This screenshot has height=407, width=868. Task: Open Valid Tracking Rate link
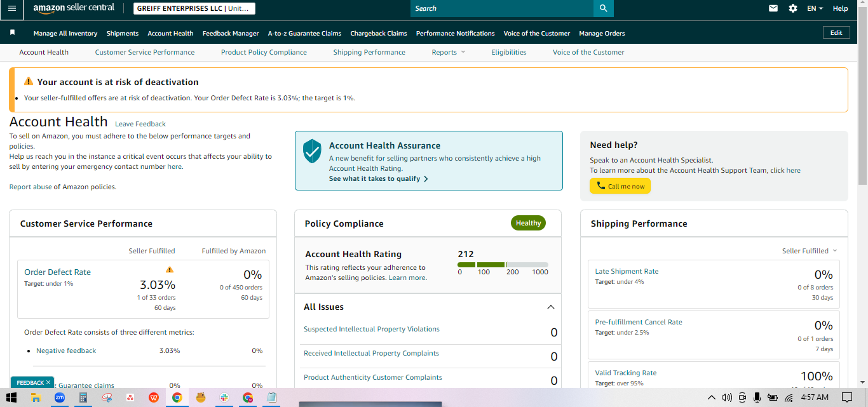[626, 373]
